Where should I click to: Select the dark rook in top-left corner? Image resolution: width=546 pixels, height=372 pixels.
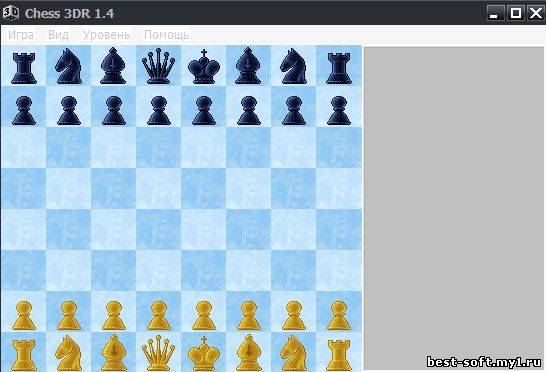coord(24,68)
